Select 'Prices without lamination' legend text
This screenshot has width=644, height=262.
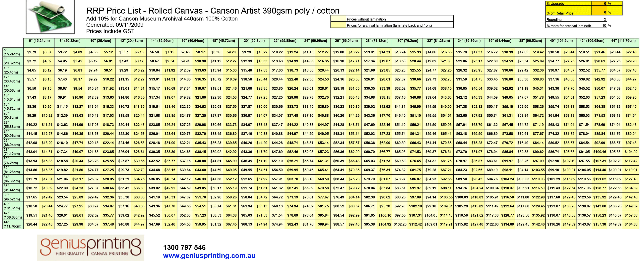[x=366, y=19]
